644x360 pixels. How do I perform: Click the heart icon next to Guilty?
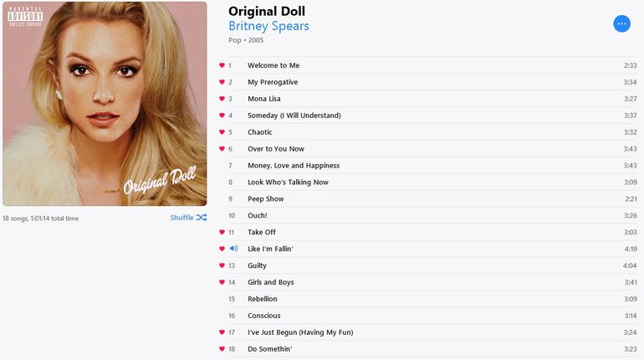(x=222, y=265)
